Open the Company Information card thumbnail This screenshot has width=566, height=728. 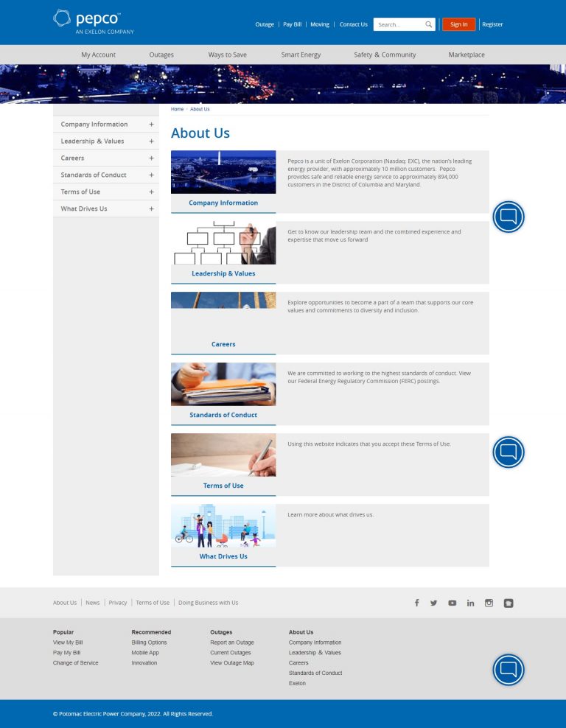click(223, 172)
